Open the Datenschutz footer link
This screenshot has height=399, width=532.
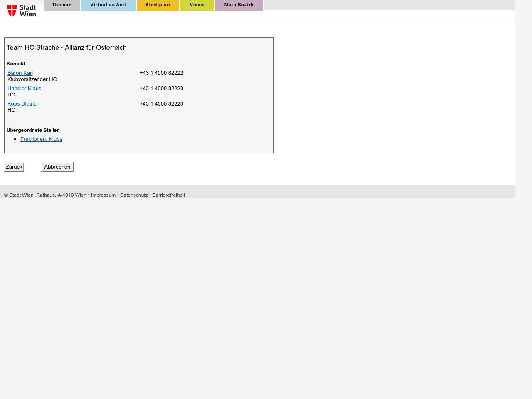[x=134, y=195]
